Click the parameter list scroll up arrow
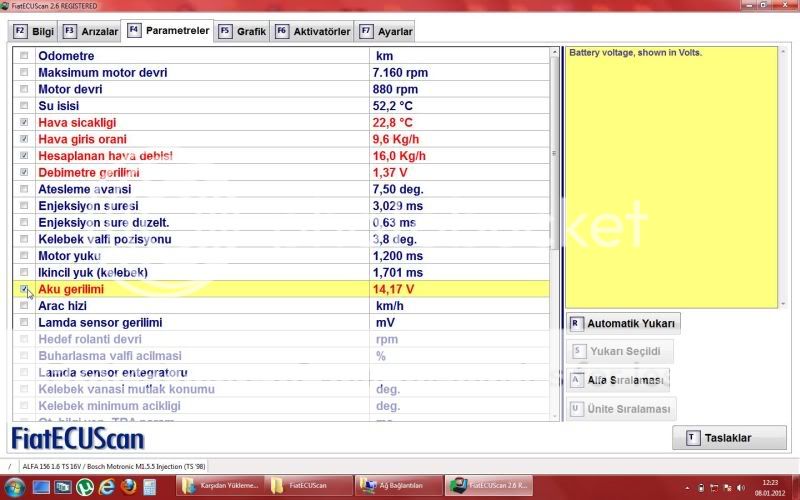 [x=555, y=52]
